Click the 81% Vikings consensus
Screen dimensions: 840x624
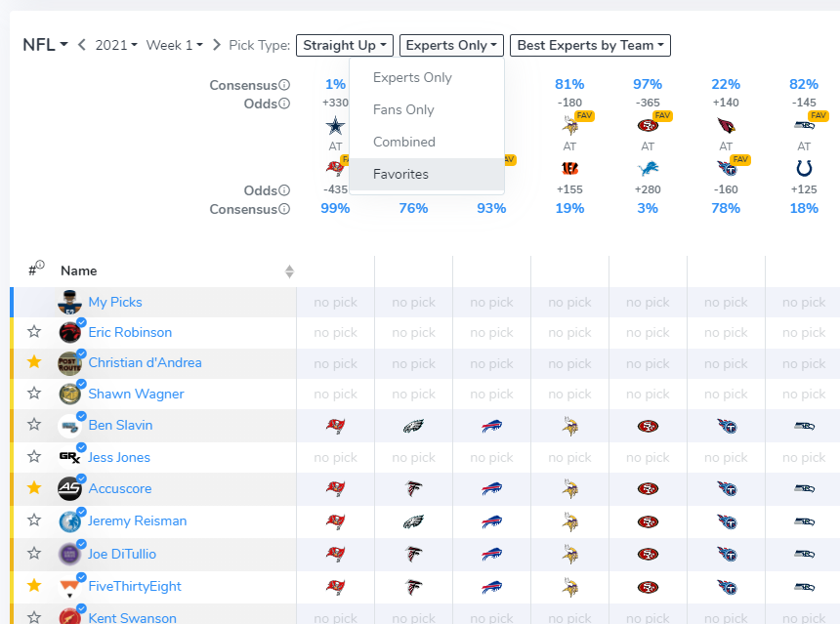point(569,84)
